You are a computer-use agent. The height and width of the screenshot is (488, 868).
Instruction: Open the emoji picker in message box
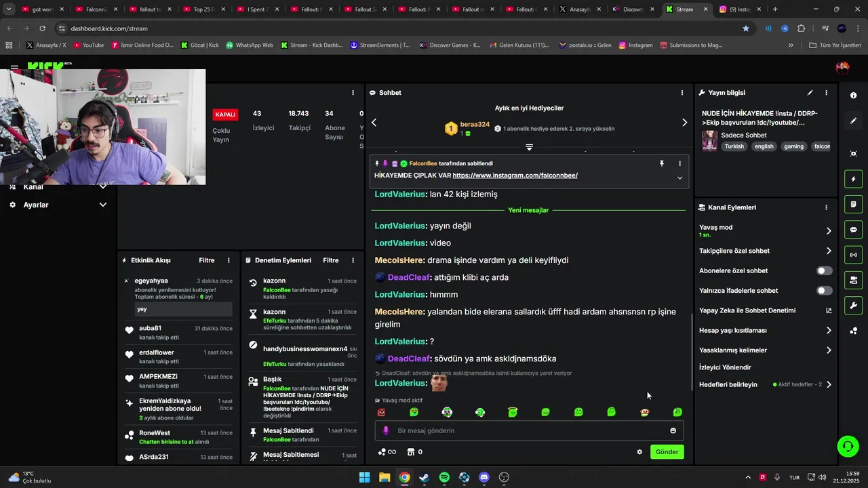tap(673, 430)
